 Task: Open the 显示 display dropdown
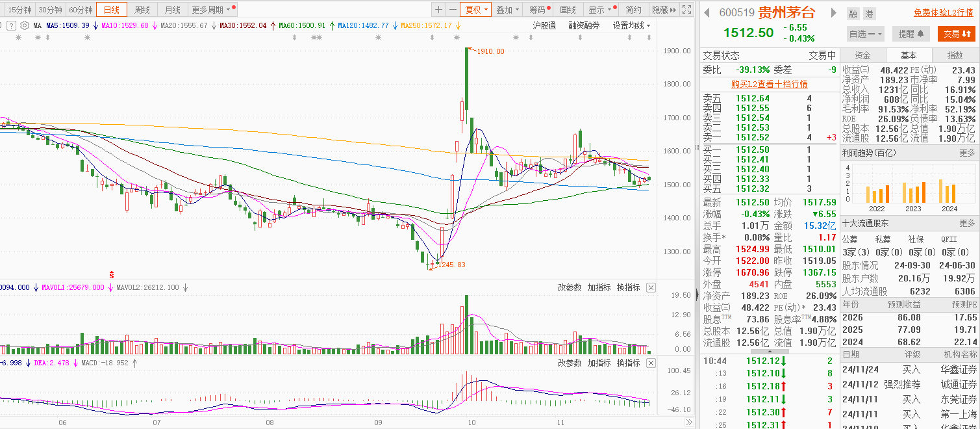tap(600, 10)
